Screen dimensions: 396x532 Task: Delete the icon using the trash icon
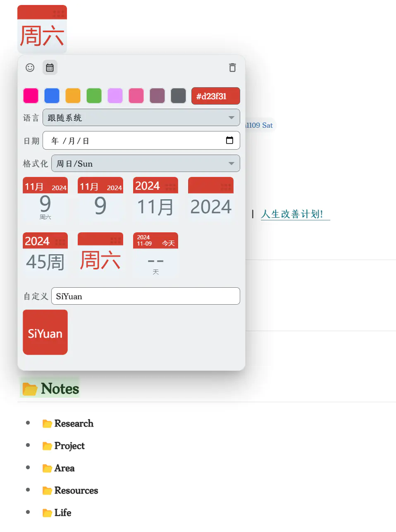point(232,67)
